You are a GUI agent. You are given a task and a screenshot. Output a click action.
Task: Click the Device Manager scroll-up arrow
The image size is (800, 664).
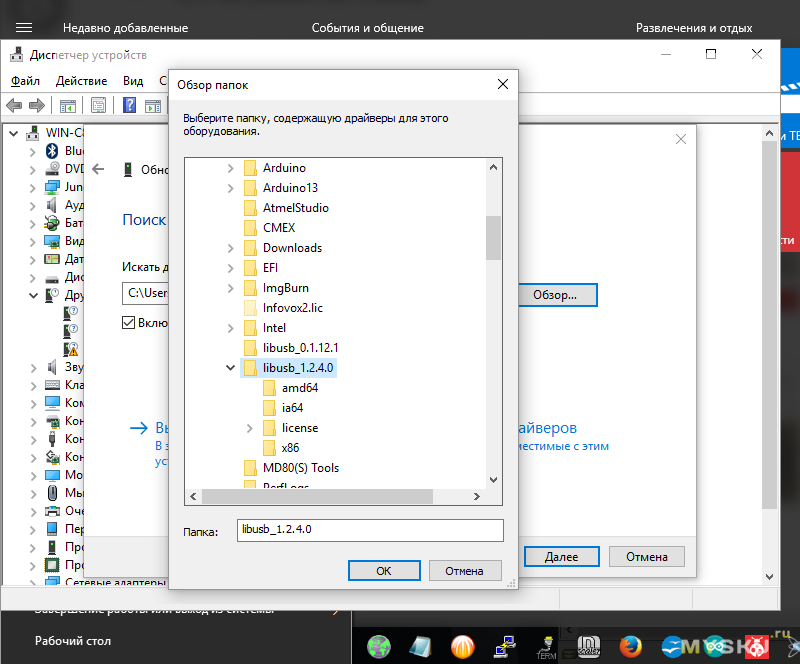tap(769, 134)
